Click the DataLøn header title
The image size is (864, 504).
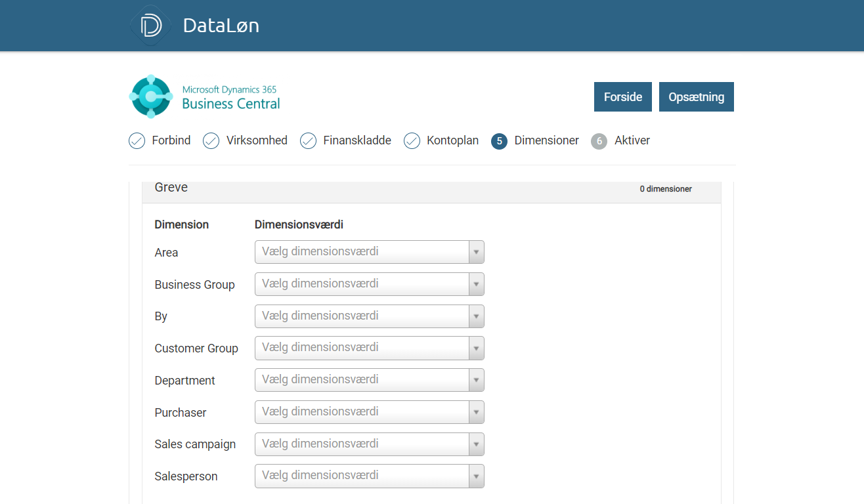pyautogui.click(x=221, y=26)
